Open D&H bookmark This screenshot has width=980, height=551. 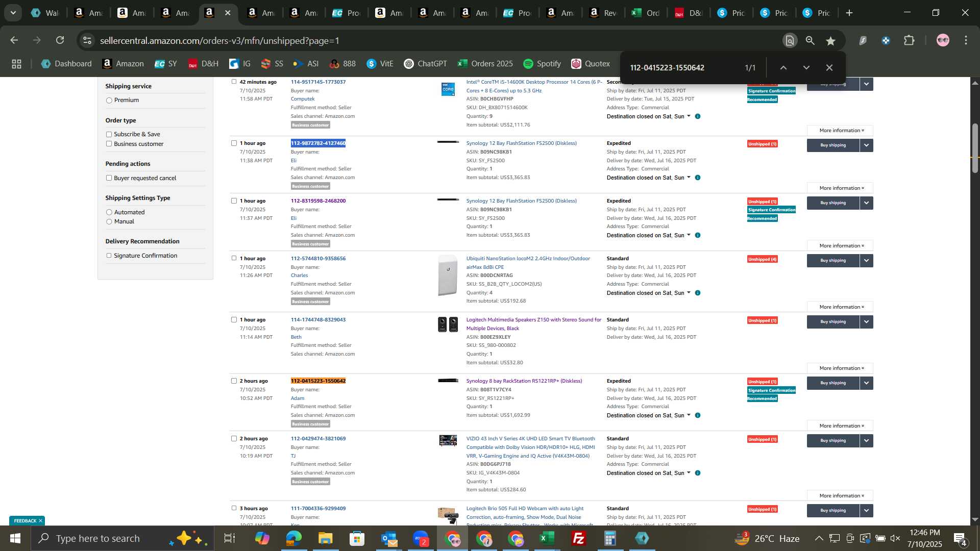pyautogui.click(x=203, y=64)
